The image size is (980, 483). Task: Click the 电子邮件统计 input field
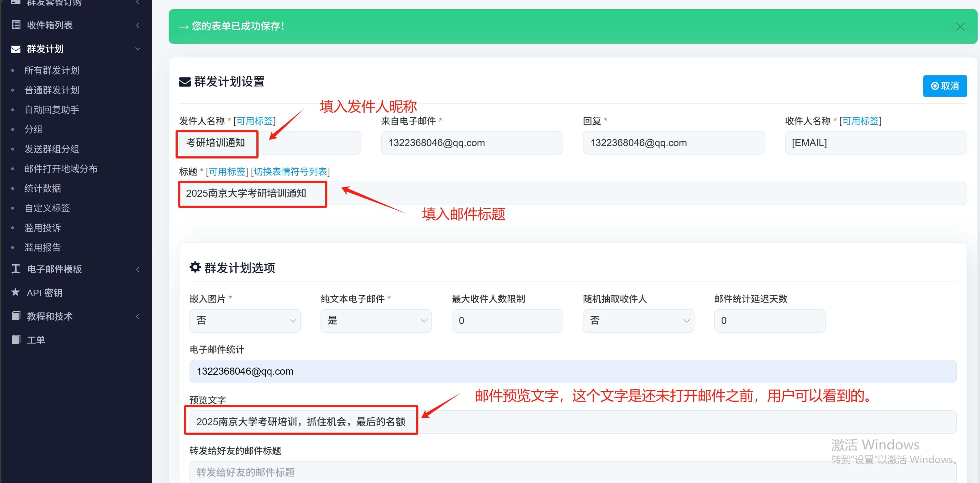pos(573,371)
